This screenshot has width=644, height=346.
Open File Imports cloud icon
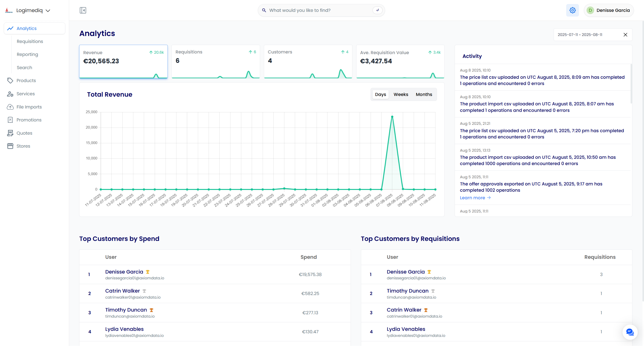pyautogui.click(x=10, y=107)
